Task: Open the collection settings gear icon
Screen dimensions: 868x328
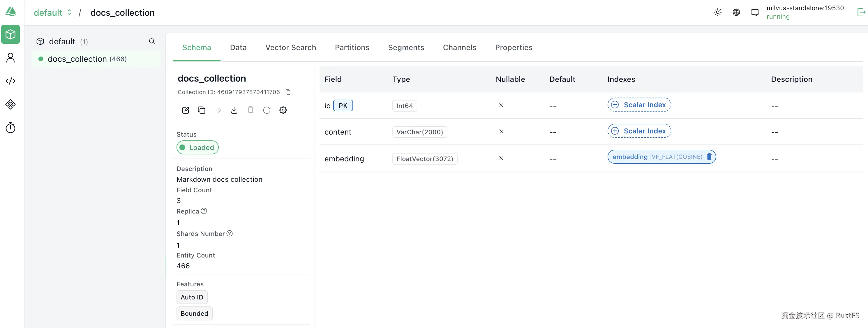Action: click(283, 110)
